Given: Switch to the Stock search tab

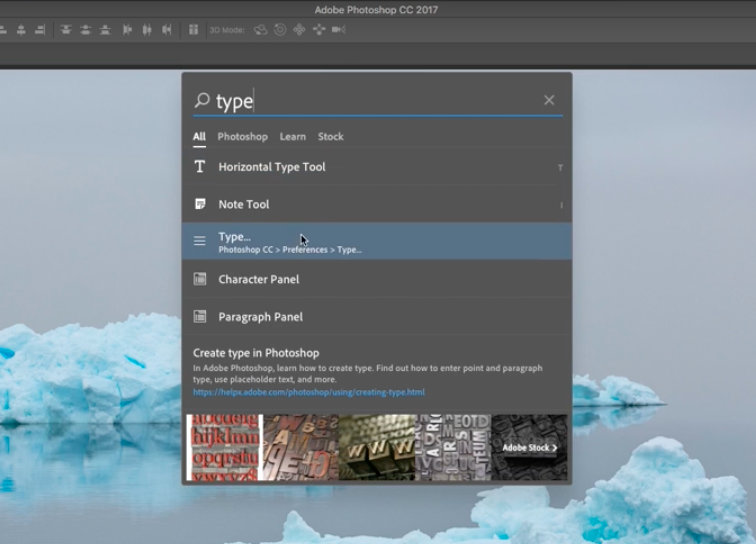Looking at the screenshot, I should click(331, 136).
